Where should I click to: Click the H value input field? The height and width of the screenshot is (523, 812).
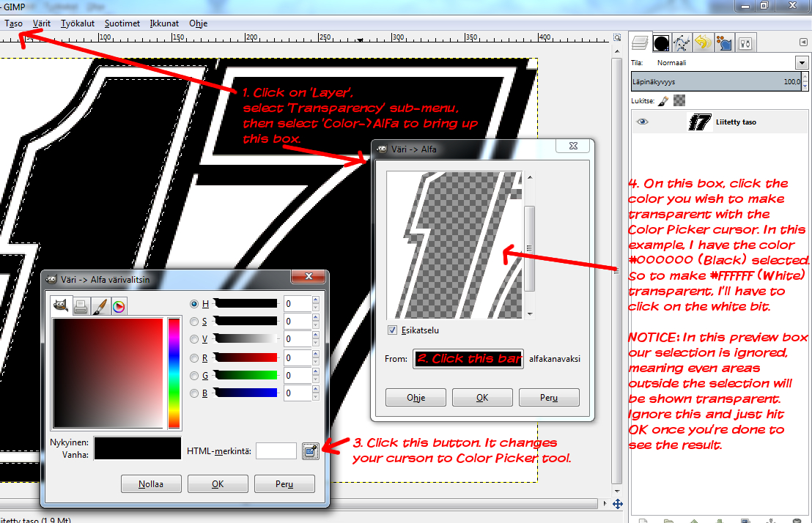coord(298,304)
